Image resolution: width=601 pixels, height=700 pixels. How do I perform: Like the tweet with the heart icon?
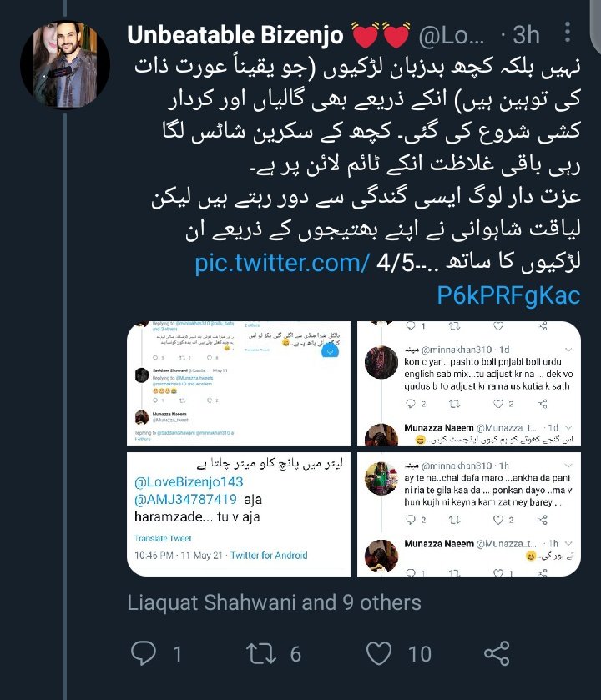[x=379, y=653]
